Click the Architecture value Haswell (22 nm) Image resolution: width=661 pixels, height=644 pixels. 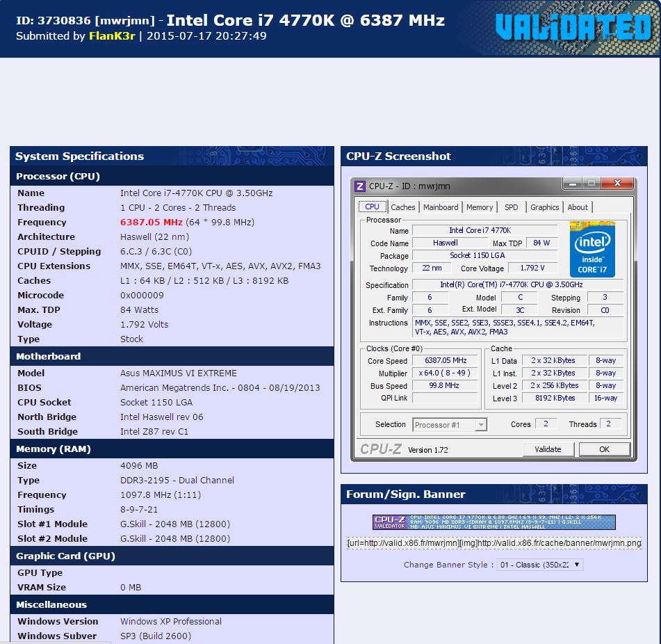pos(155,237)
